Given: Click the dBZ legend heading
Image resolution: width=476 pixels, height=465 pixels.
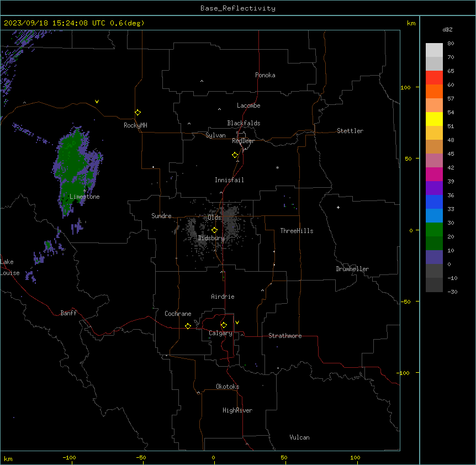Looking at the screenshot, I should 447,30.
